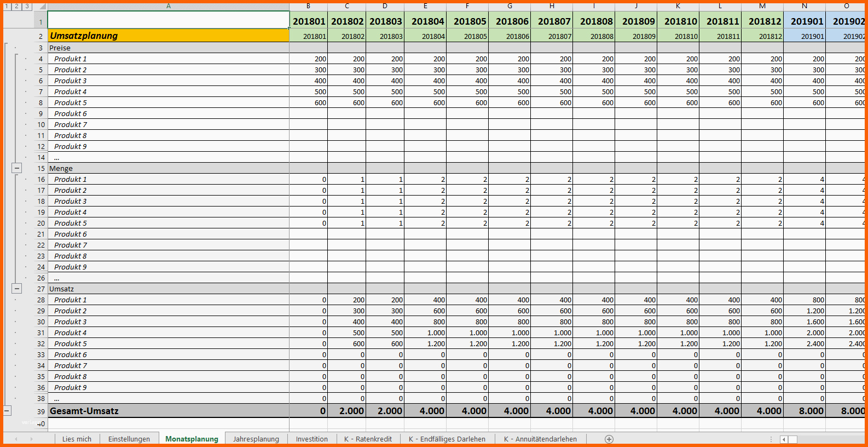Collapse the Preise group at row 15
This screenshot has width=868, height=447.
pos(17,168)
